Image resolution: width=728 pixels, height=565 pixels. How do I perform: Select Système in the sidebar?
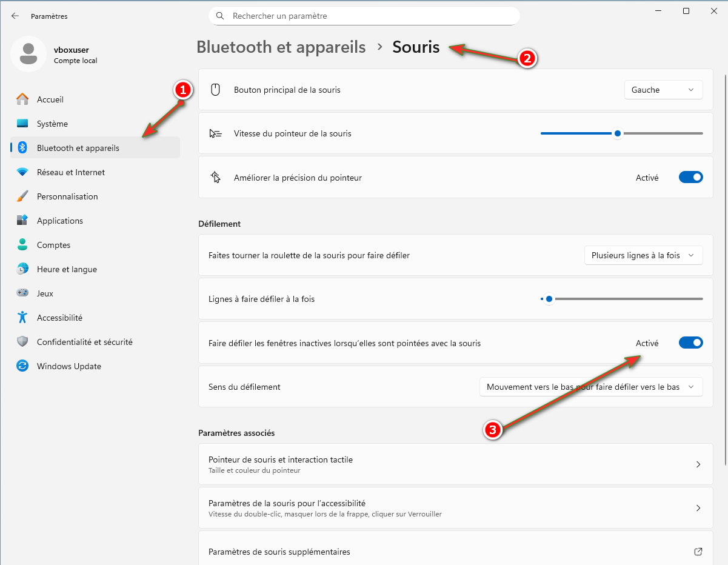point(52,124)
